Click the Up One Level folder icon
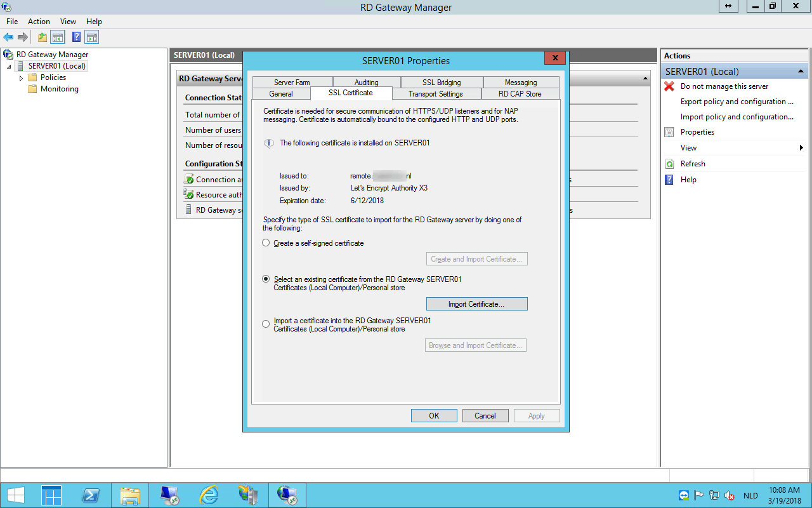The image size is (812, 508). 43,37
